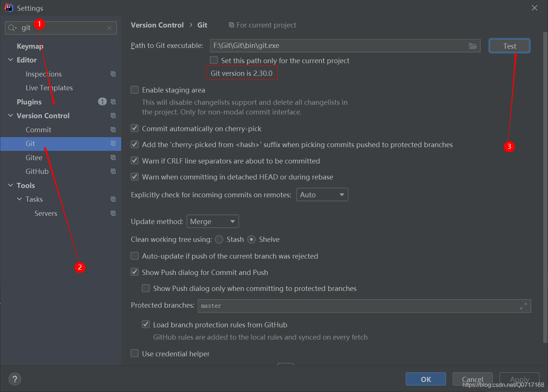
Task: Open the Update method dropdown set to Merge
Action: click(213, 221)
